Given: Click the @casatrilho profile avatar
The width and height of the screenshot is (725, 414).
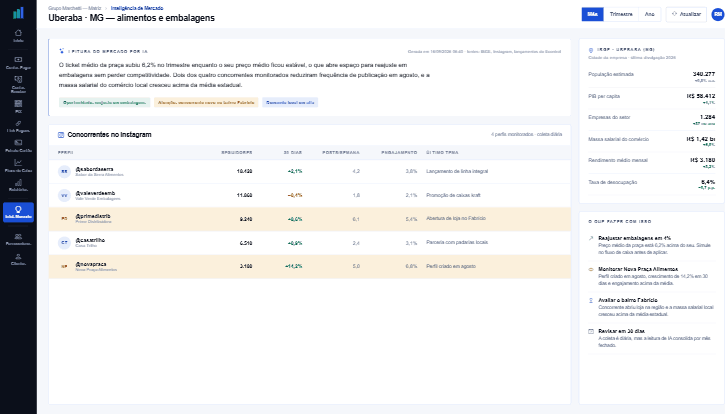Looking at the screenshot, I should click(64, 242).
